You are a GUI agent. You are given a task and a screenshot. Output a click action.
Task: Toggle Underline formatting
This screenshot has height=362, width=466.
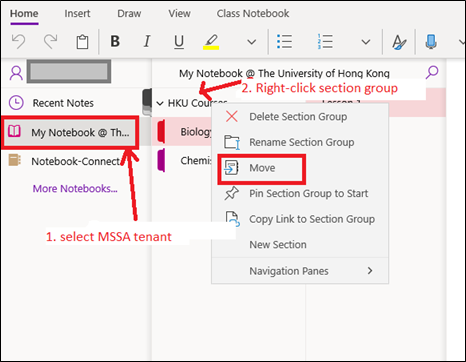(x=179, y=42)
